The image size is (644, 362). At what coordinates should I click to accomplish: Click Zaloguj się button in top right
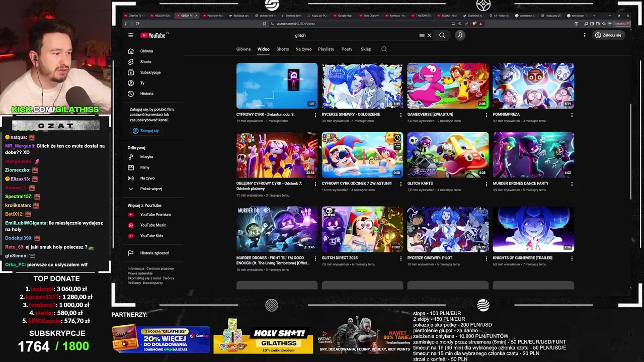pyautogui.click(x=608, y=35)
